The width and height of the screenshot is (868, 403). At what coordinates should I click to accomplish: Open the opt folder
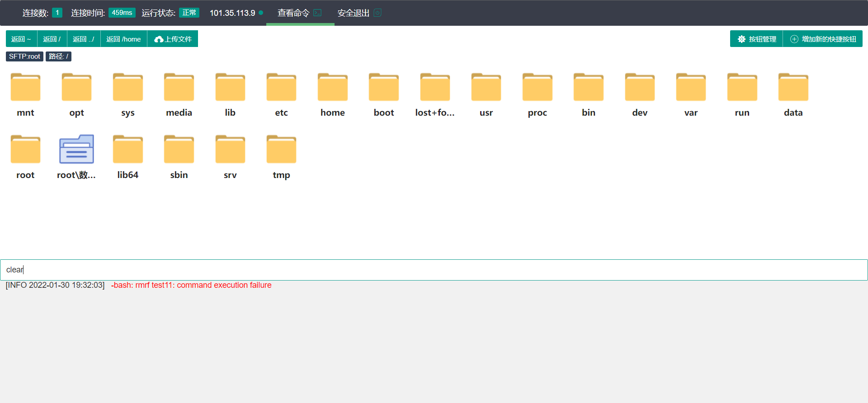pyautogui.click(x=76, y=87)
